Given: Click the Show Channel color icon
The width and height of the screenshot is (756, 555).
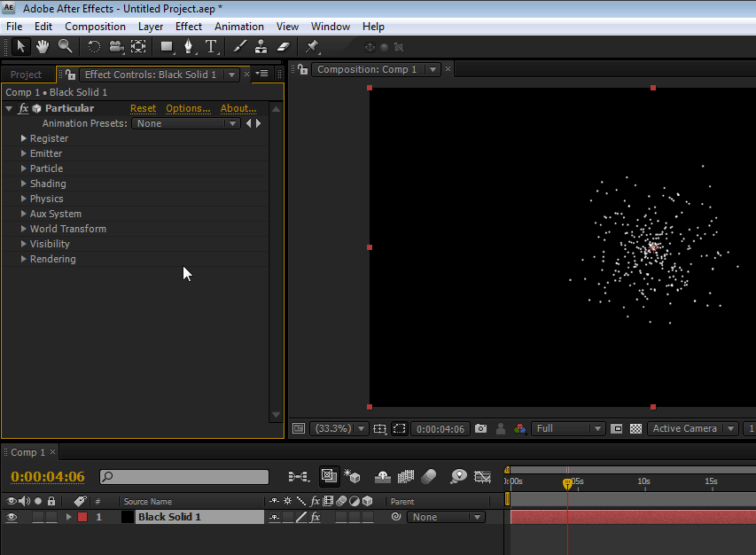Looking at the screenshot, I should pos(519,429).
